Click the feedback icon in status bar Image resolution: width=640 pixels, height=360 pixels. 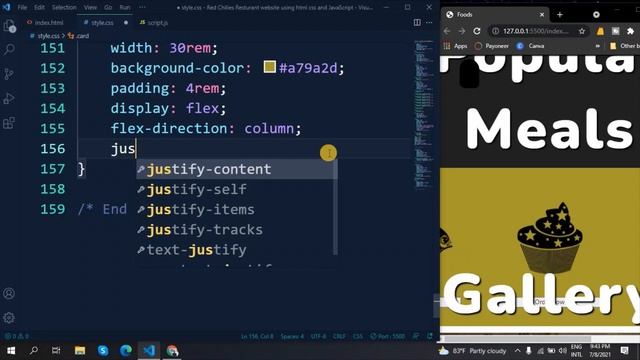click(x=416, y=336)
